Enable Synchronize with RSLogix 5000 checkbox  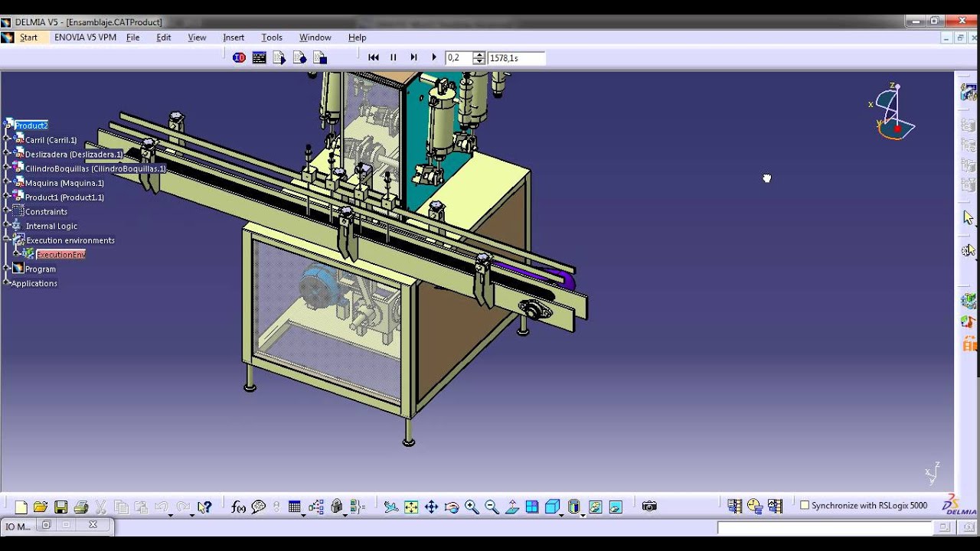[805, 505]
